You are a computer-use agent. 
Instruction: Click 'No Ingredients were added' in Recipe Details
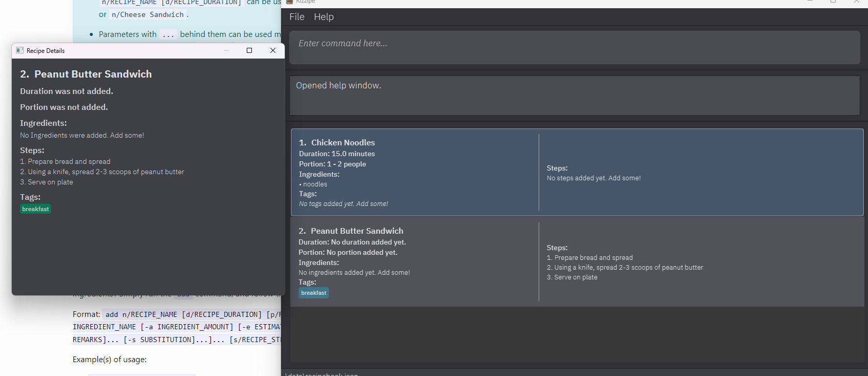pos(82,136)
